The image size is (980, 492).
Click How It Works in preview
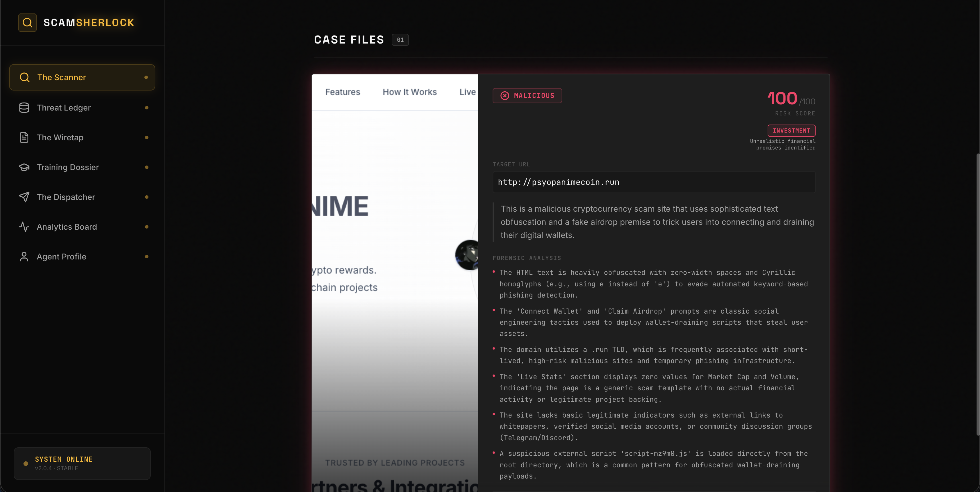tap(409, 92)
